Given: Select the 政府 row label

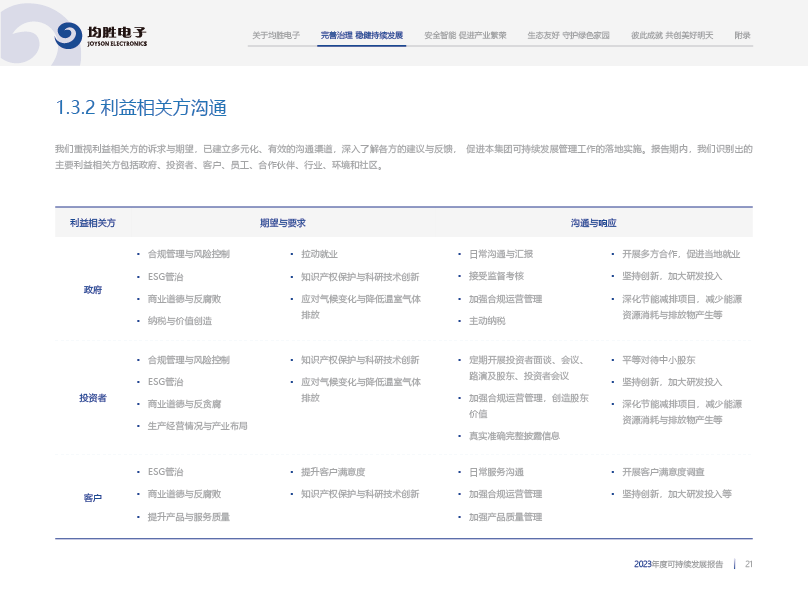Looking at the screenshot, I should pos(92,289).
